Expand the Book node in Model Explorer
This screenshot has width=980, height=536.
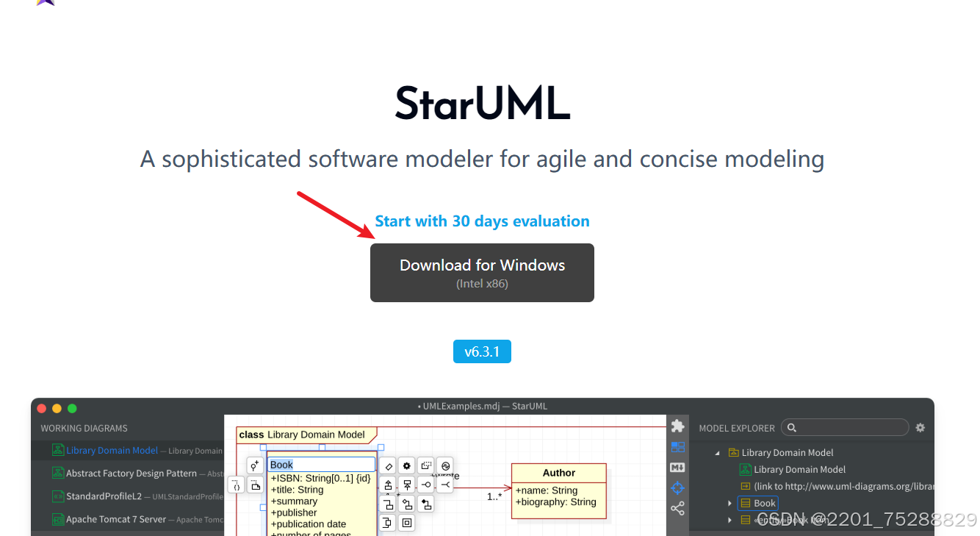point(729,504)
